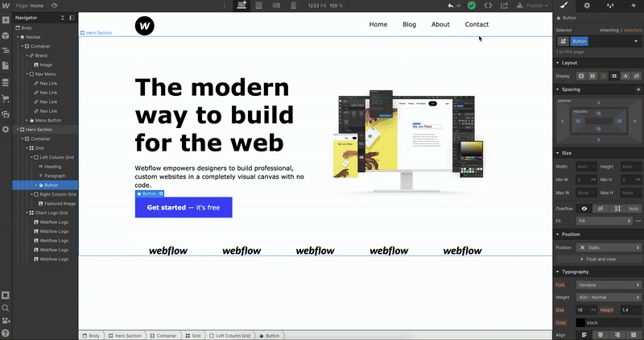Open the Pages panel in left sidebar

tap(6, 66)
